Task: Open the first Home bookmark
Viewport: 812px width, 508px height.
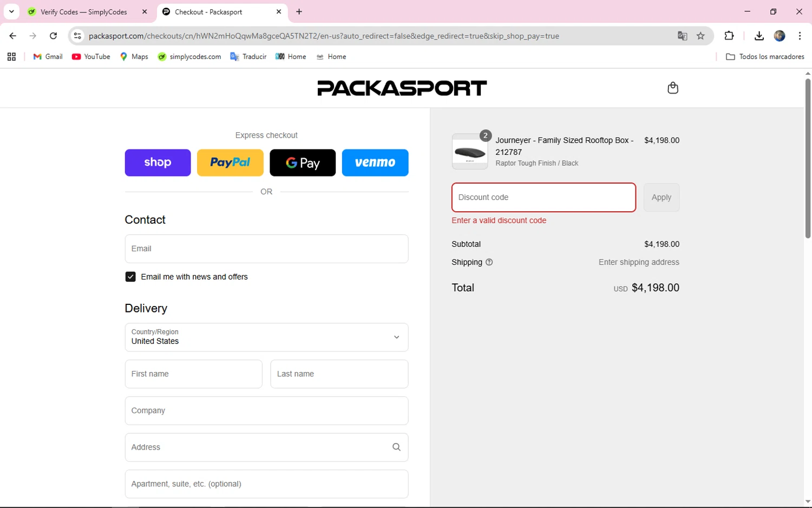Action: click(291, 56)
